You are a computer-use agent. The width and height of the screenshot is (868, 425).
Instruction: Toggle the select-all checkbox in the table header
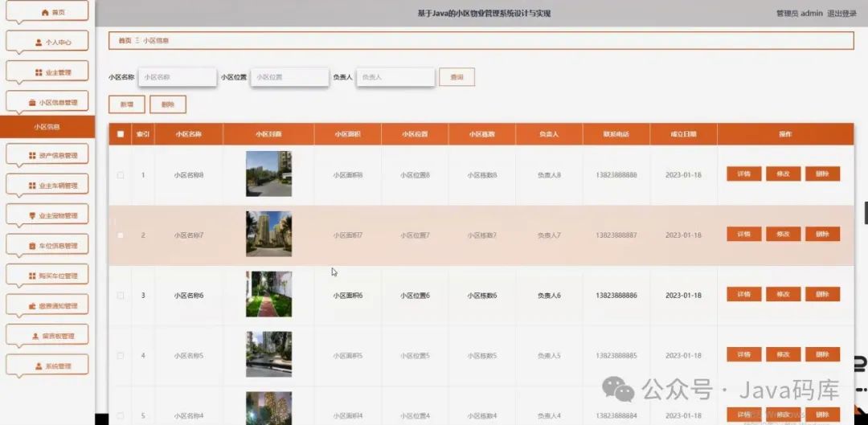click(121, 134)
